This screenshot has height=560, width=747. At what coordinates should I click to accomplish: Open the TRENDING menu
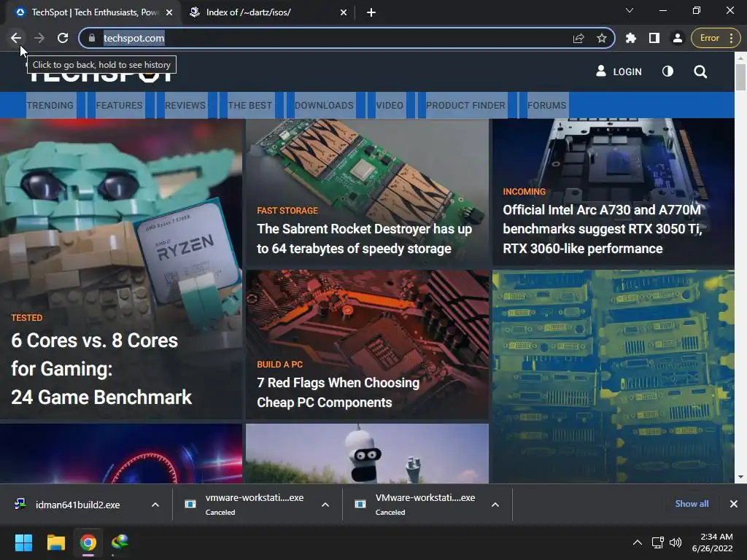[50, 105]
